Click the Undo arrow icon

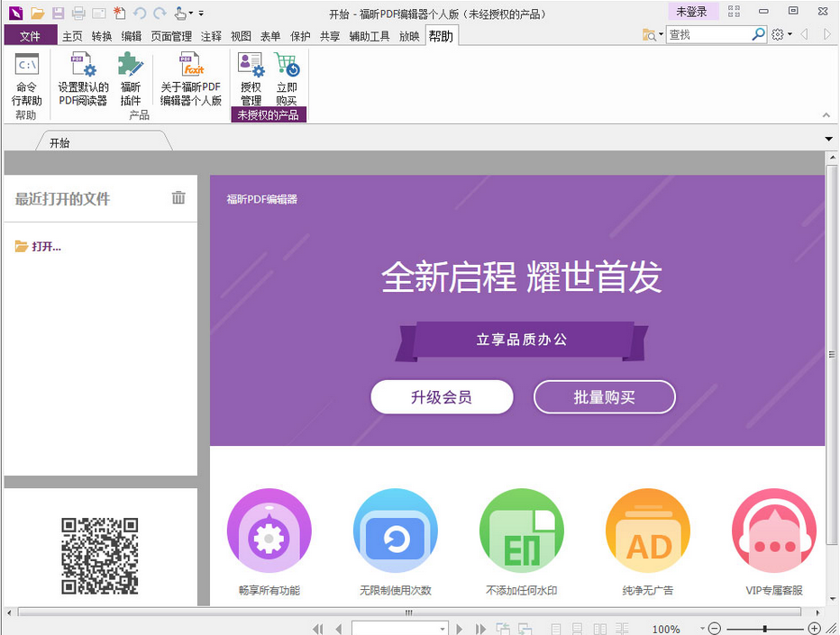[x=140, y=13]
